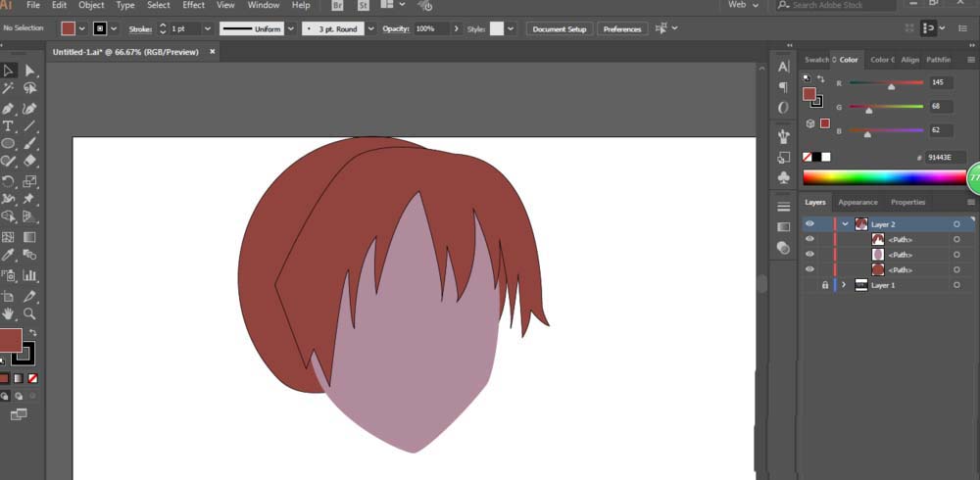Select the Rotate tool

pos(8,181)
